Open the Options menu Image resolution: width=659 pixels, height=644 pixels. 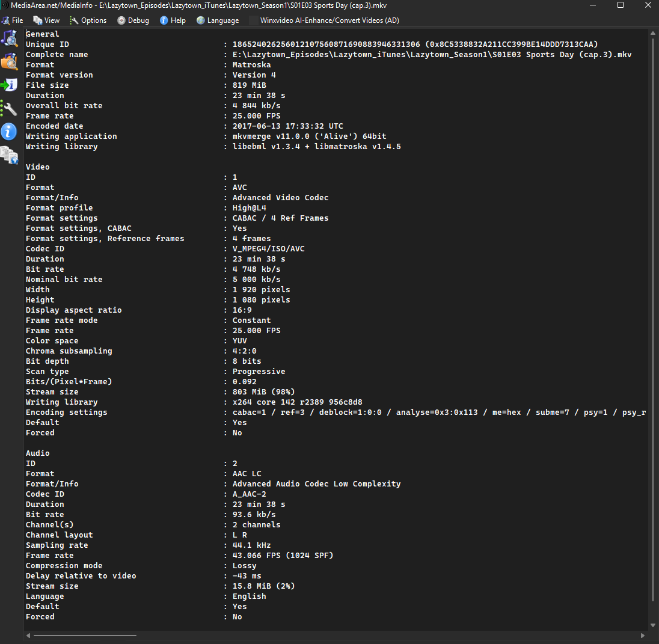click(x=88, y=20)
